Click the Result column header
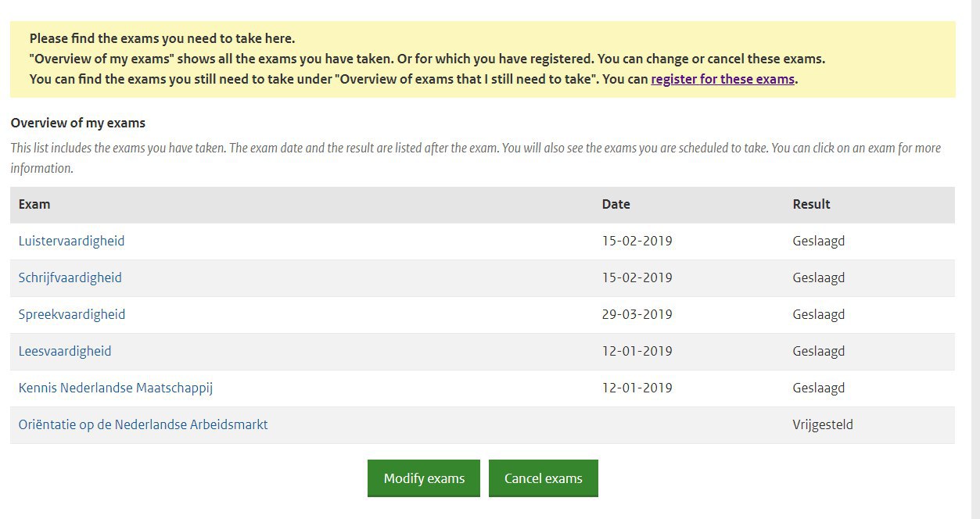The width and height of the screenshot is (980, 519). [x=811, y=204]
